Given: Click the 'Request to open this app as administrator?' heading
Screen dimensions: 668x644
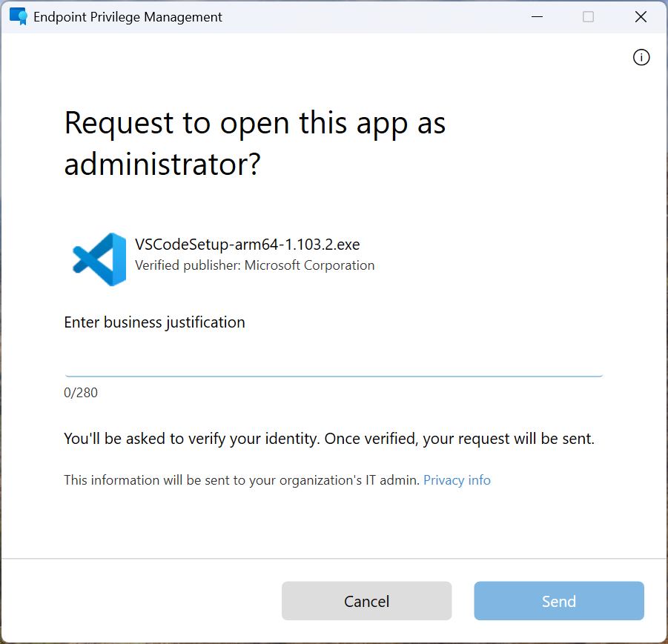Looking at the screenshot, I should click(x=255, y=143).
